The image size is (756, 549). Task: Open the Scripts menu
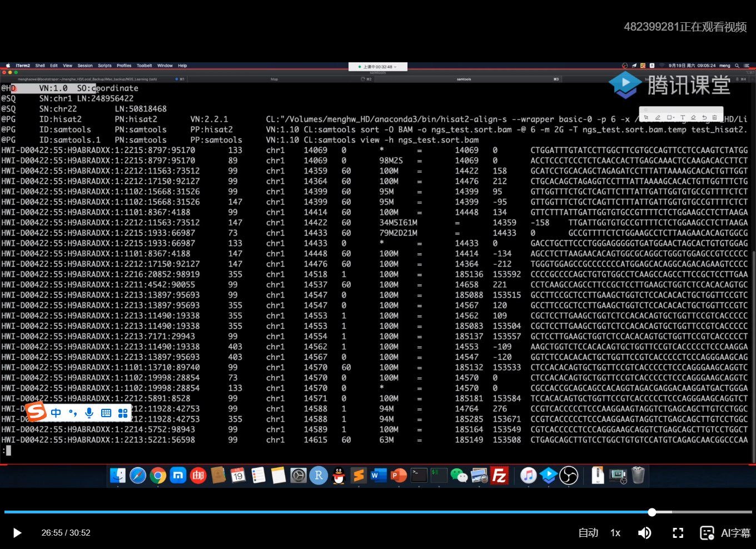(105, 66)
